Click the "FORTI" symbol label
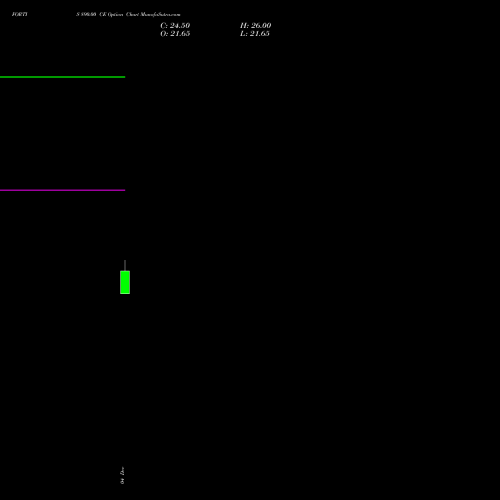Image resolution: width=500 pixels, height=500 pixels. 20,14
